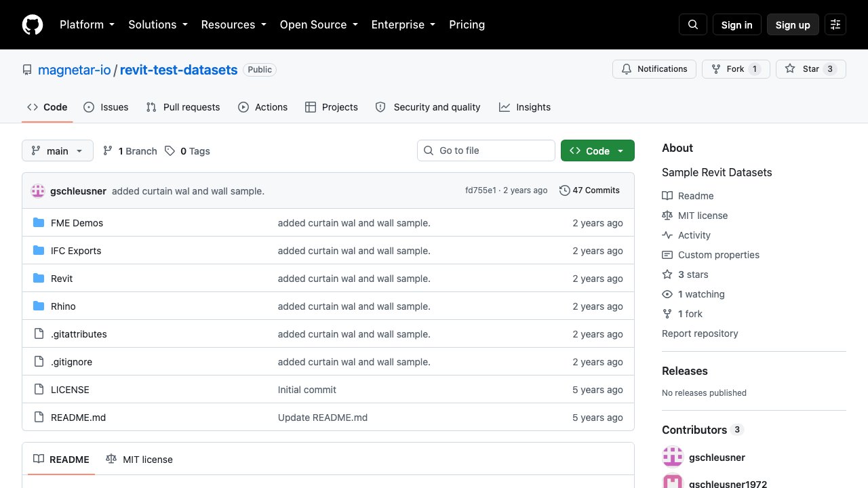Viewport: 868px width, 488px height.
Task: Open the Report repository link
Action: pos(700,333)
